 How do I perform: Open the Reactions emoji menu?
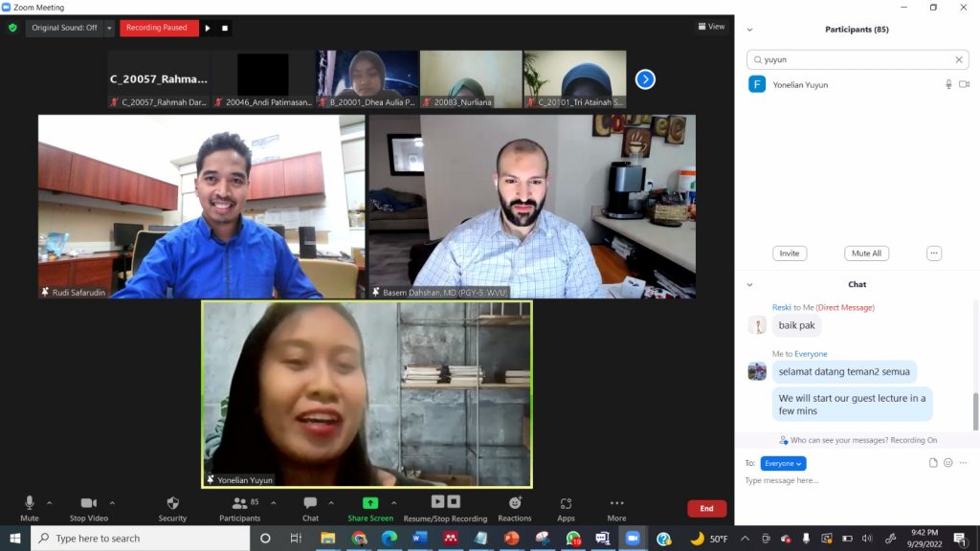coord(515,503)
